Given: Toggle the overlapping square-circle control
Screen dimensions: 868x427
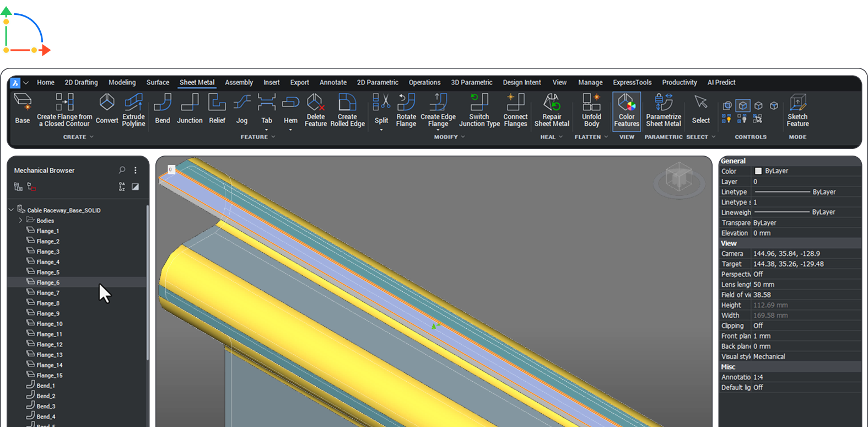Looking at the screenshot, I should (727, 105).
